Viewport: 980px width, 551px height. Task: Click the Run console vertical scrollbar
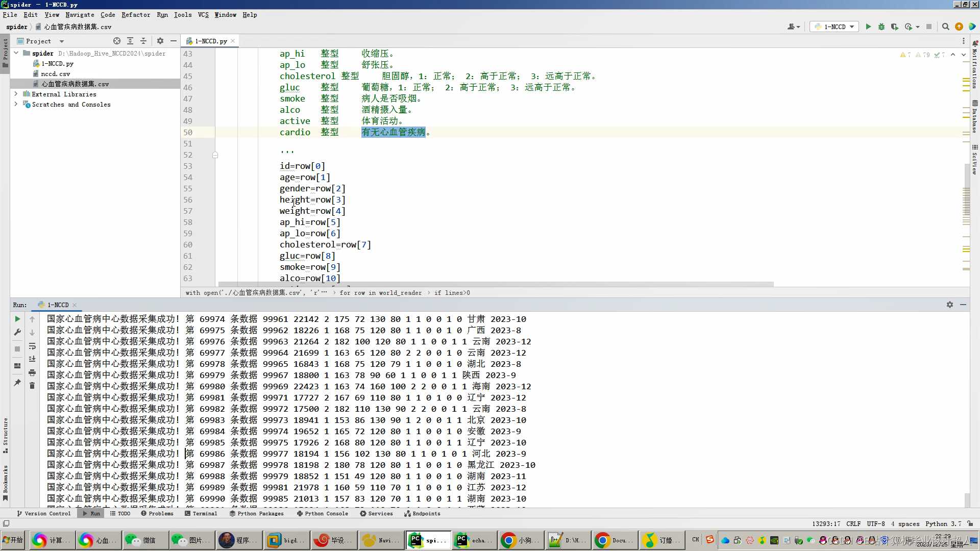[x=967, y=499]
